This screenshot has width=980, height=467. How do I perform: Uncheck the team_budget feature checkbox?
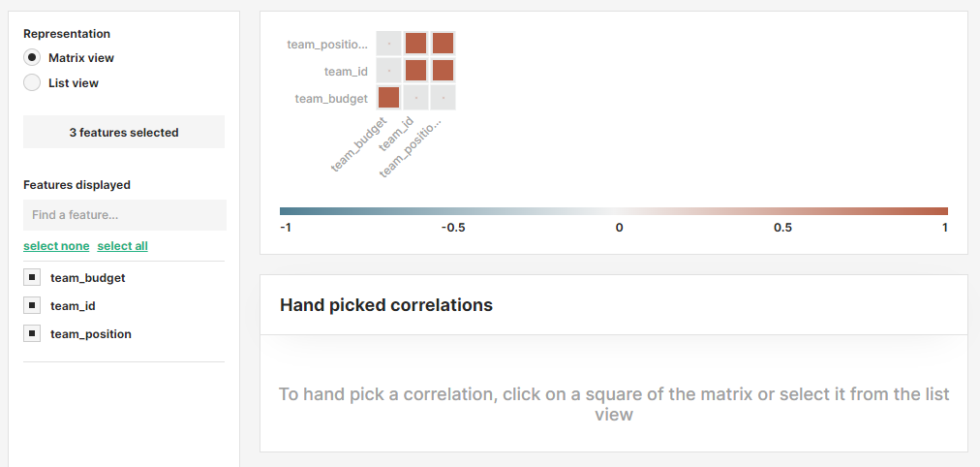[32, 278]
